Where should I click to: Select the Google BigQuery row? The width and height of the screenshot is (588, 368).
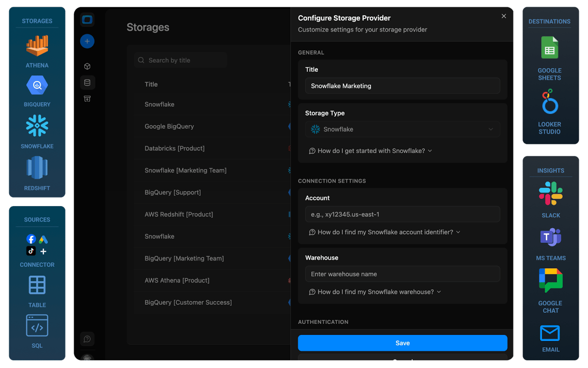(212, 126)
